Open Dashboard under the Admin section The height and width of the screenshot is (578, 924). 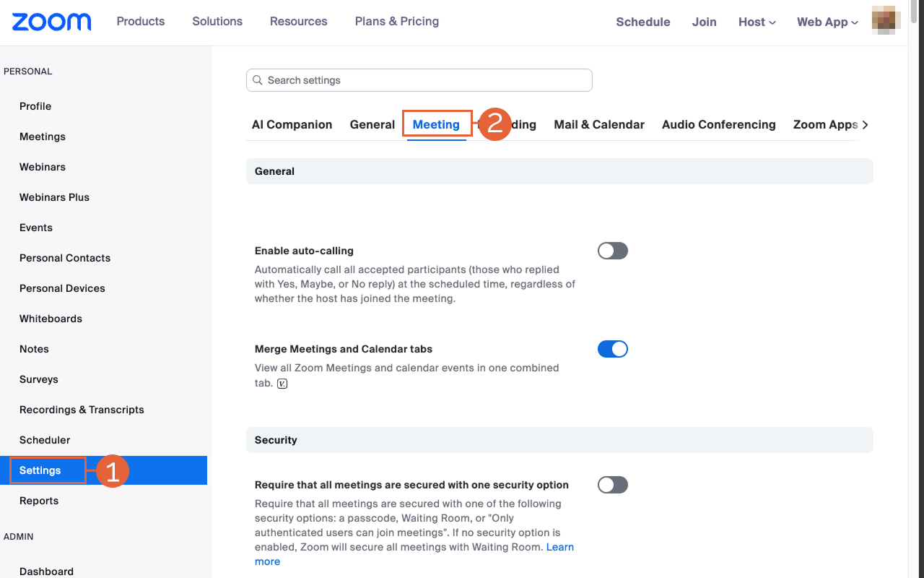(46, 571)
